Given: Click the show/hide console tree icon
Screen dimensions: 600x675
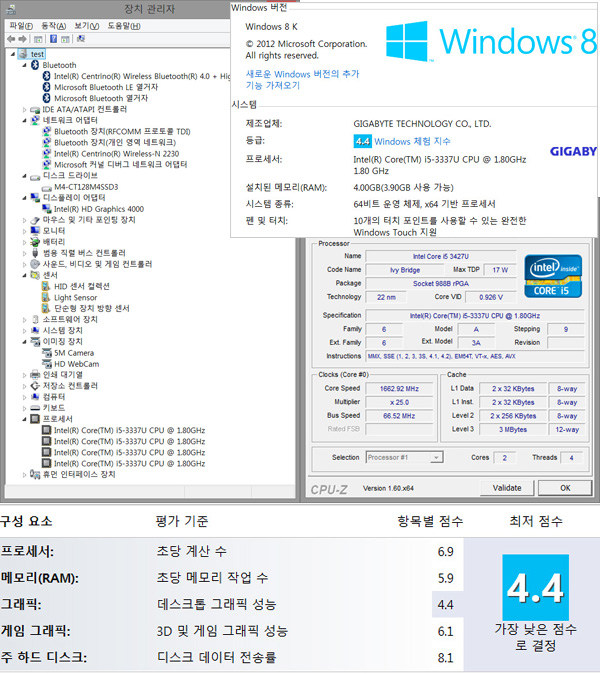Looking at the screenshot, I should pyautogui.click(x=38, y=39).
